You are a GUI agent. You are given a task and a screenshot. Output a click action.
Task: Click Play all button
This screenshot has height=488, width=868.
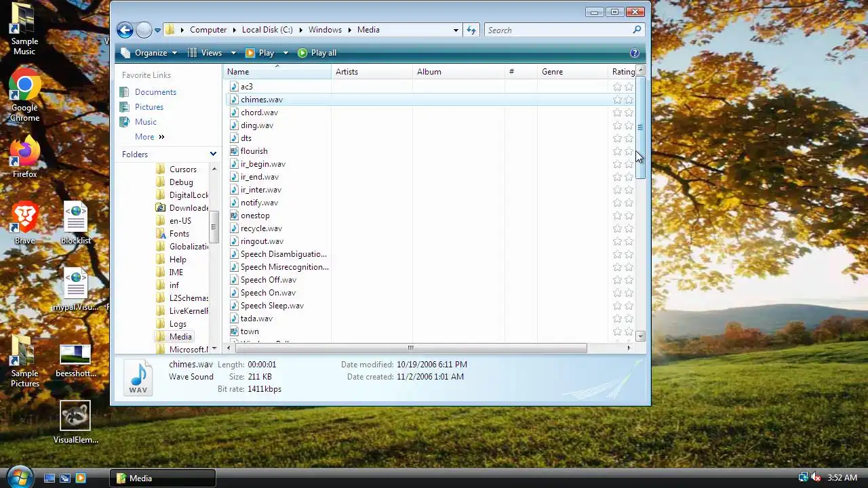[317, 53]
